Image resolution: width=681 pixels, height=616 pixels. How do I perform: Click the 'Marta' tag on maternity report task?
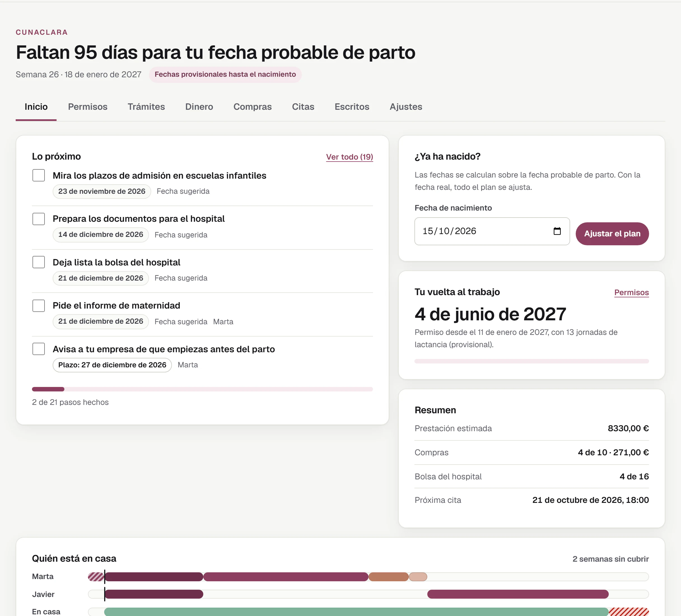pyautogui.click(x=223, y=322)
